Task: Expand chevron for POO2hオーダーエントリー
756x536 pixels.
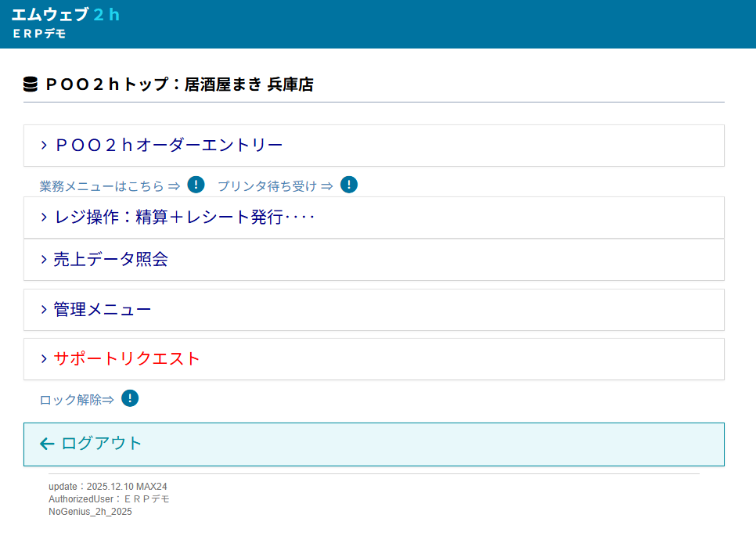Action: click(44, 146)
